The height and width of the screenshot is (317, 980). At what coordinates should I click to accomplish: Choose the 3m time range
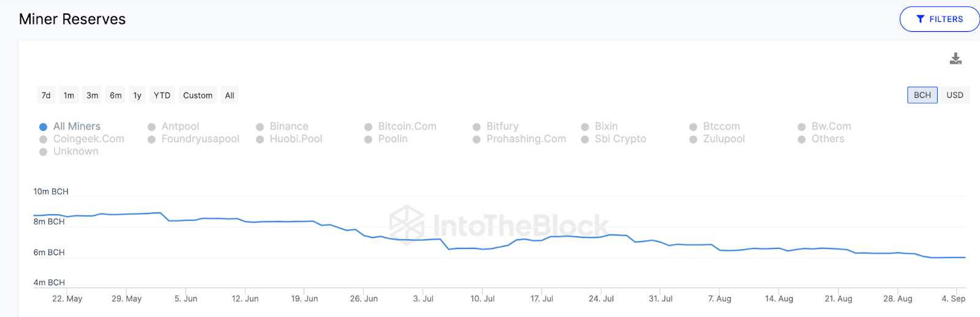(x=92, y=95)
